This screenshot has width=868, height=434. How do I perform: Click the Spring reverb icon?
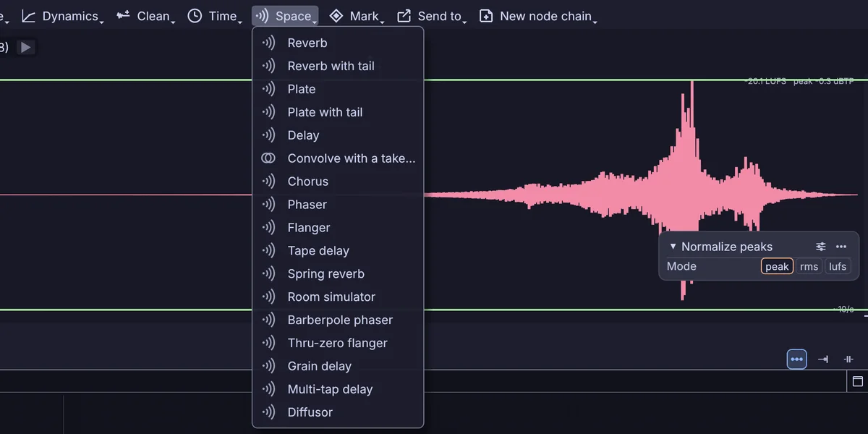tap(268, 273)
